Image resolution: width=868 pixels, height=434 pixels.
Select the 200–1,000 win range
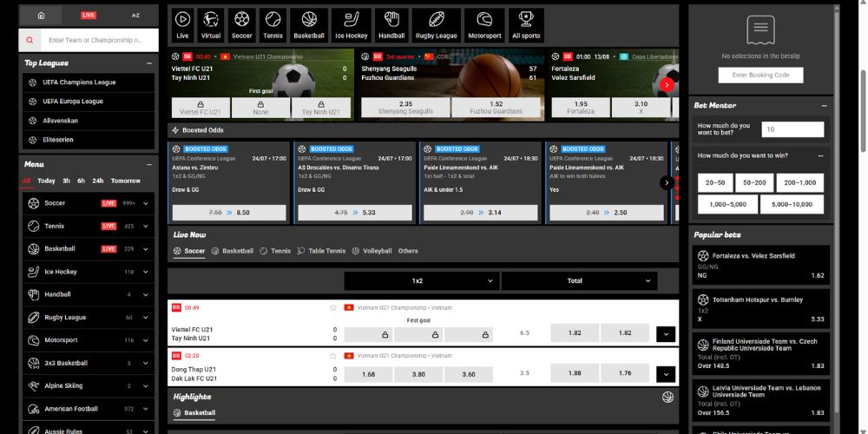click(800, 182)
